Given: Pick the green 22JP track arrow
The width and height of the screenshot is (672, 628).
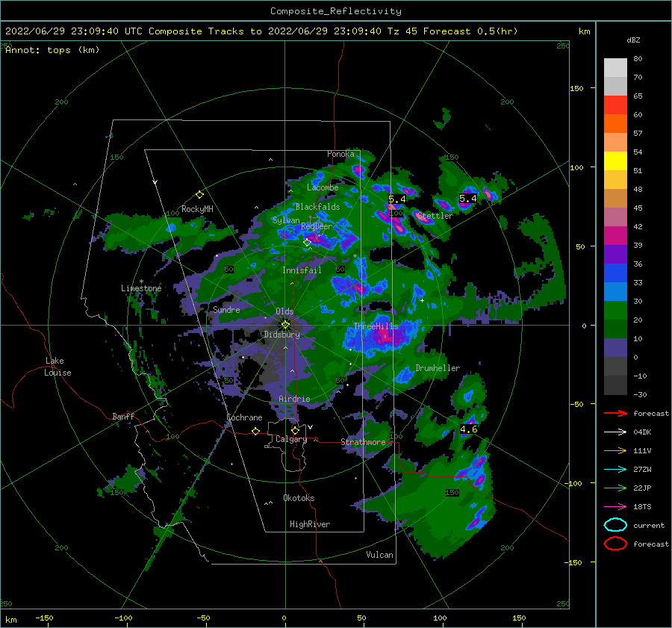Looking at the screenshot, I should click(x=615, y=488).
